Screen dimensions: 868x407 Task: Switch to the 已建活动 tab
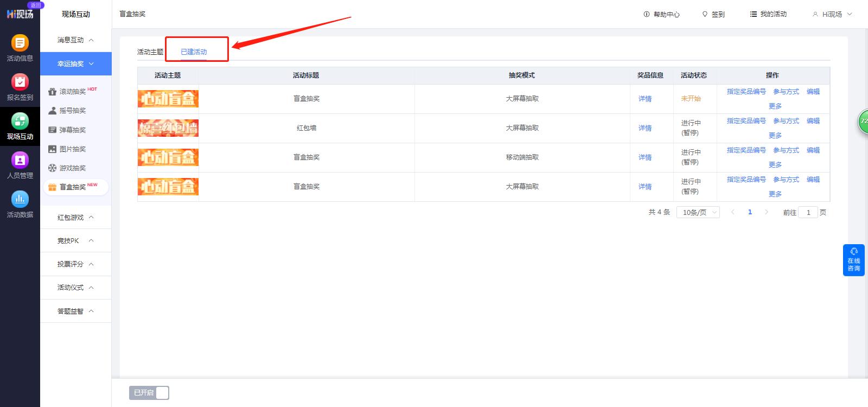pos(194,52)
